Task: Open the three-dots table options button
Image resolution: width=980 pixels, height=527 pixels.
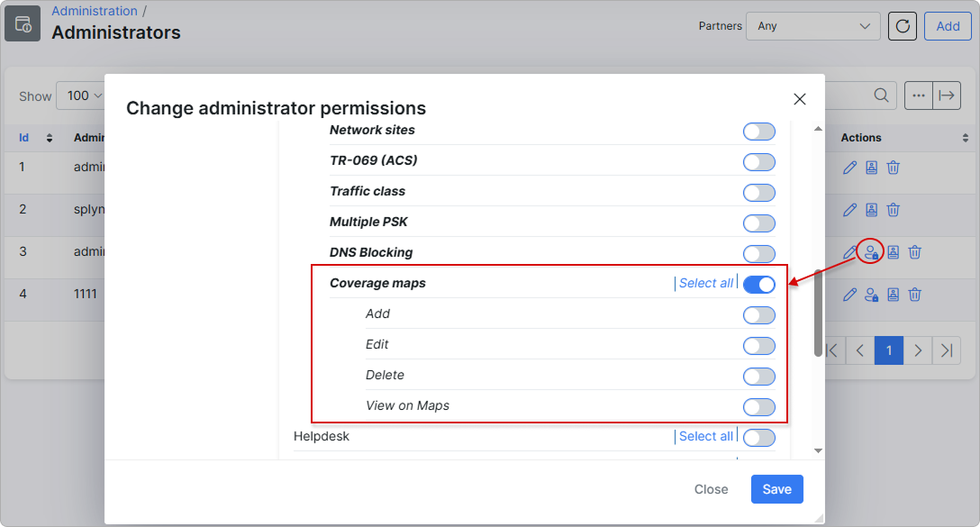Action: pyautogui.click(x=918, y=95)
